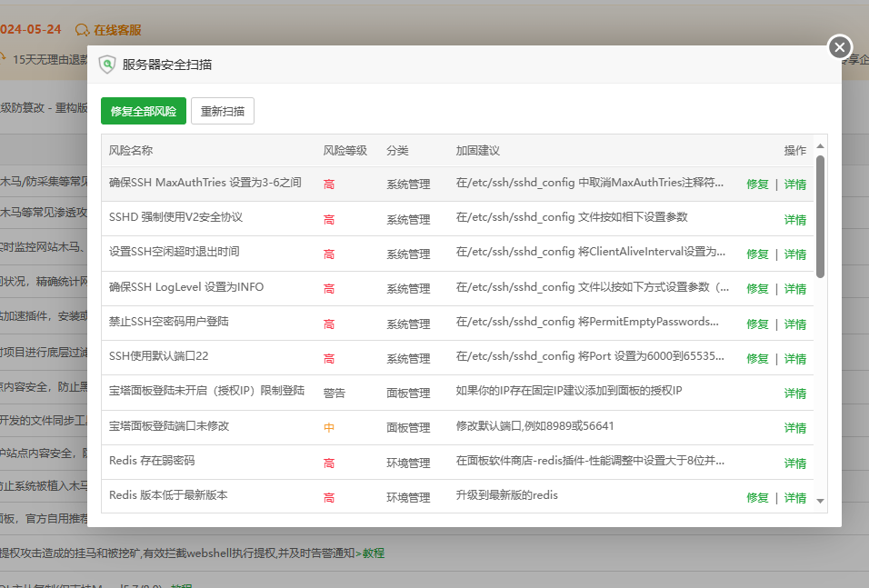The width and height of the screenshot is (869, 588).
Task: Click the scrollbar down arrow in risk table
Action: [x=820, y=501]
